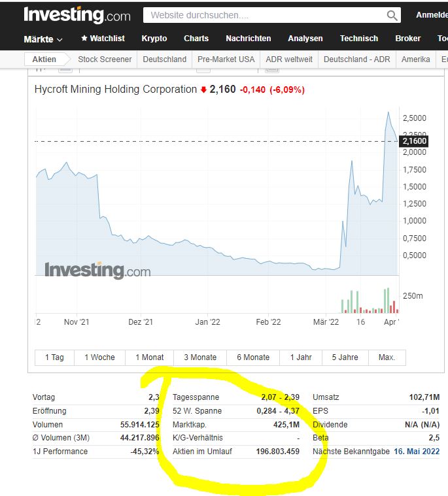Image resolution: width=448 pixels, height=496 pixels.
Task: Switch to the Stock Screener tab
Action: coord(105,59)
